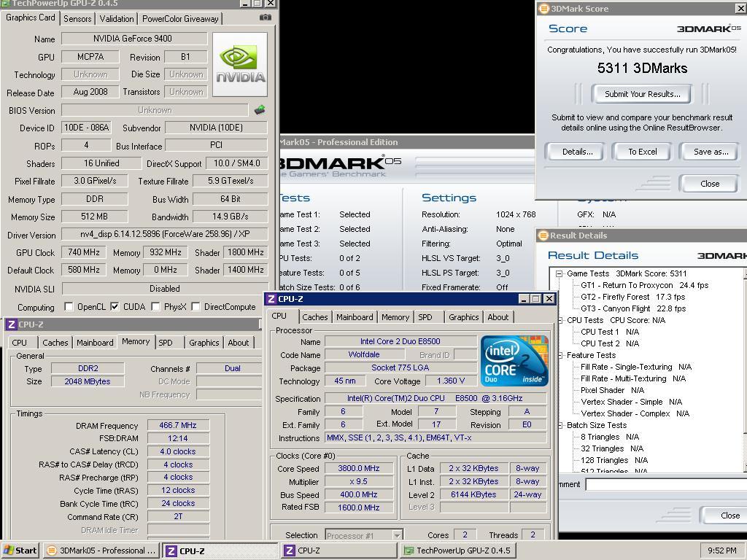Click the GPU-Z title bar icon
Image resolution: width=747 pixels, height=560 pixels.
(5, 3)
